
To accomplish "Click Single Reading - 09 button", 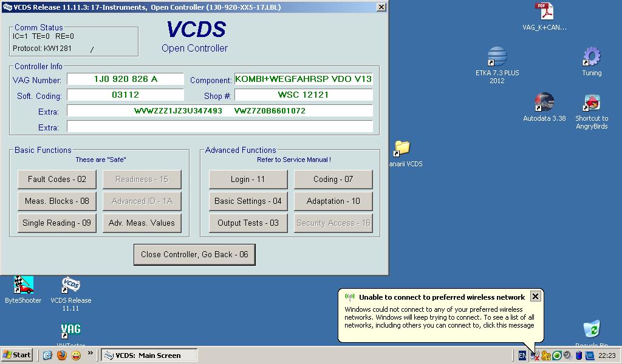I will (x=56, y=223).
